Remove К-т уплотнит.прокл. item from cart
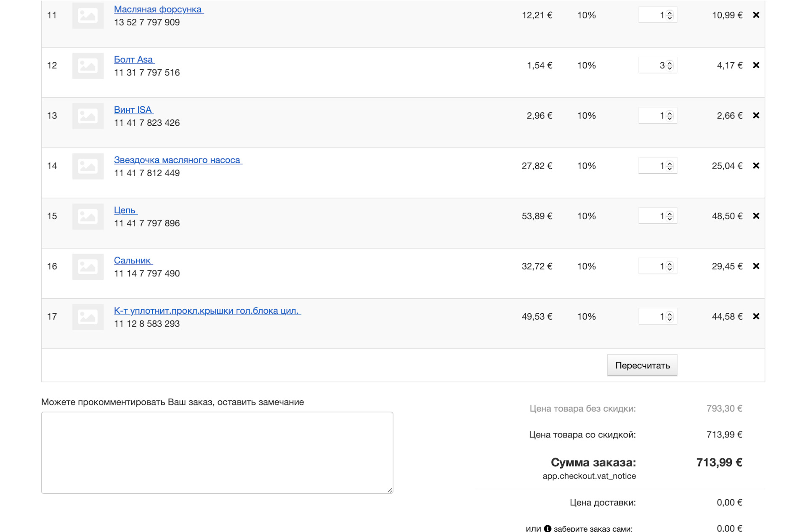The height and width of the screenshot is (532, 808). 756,317
